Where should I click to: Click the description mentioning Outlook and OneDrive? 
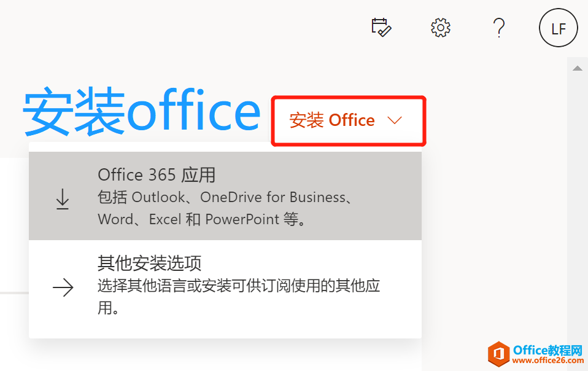coord(225,197)
